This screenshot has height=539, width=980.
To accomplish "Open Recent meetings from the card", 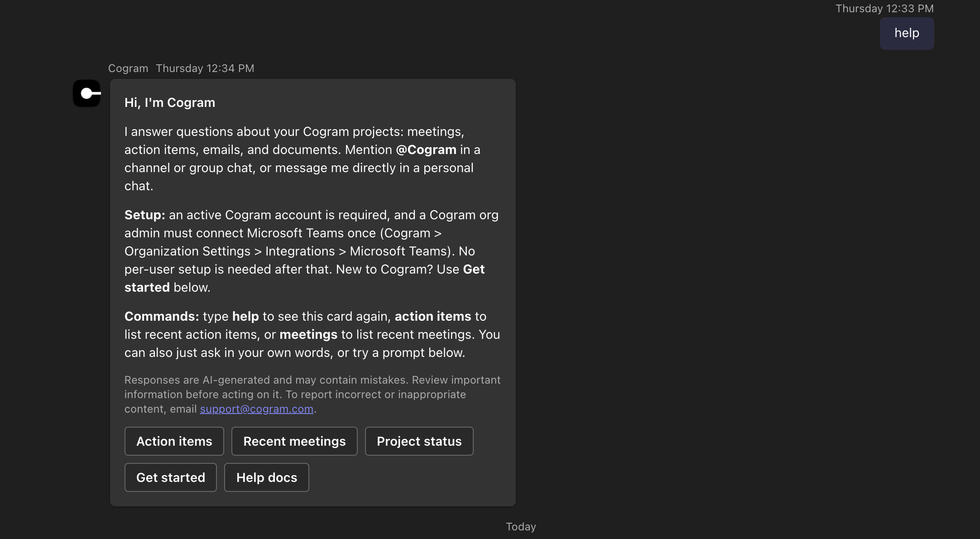I will point(294,441).
